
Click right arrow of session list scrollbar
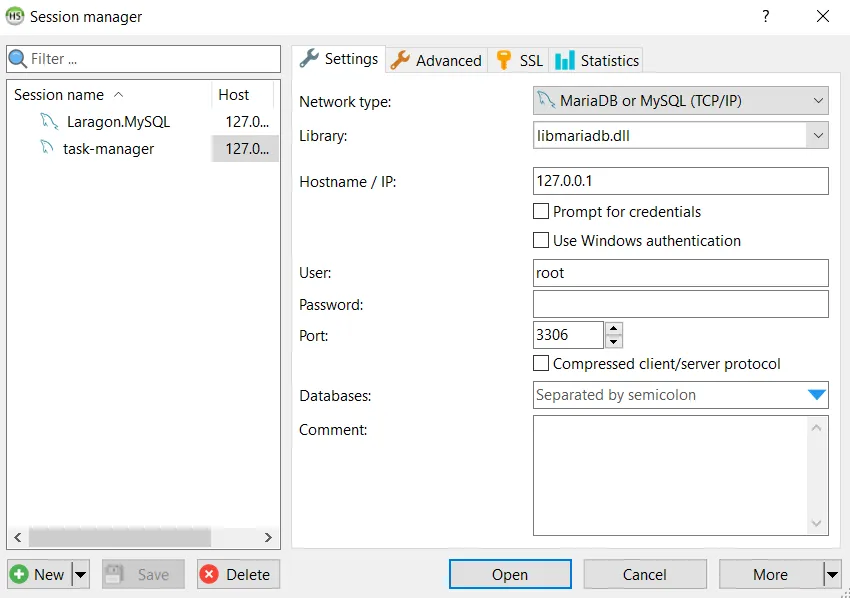tap(268, 537)
